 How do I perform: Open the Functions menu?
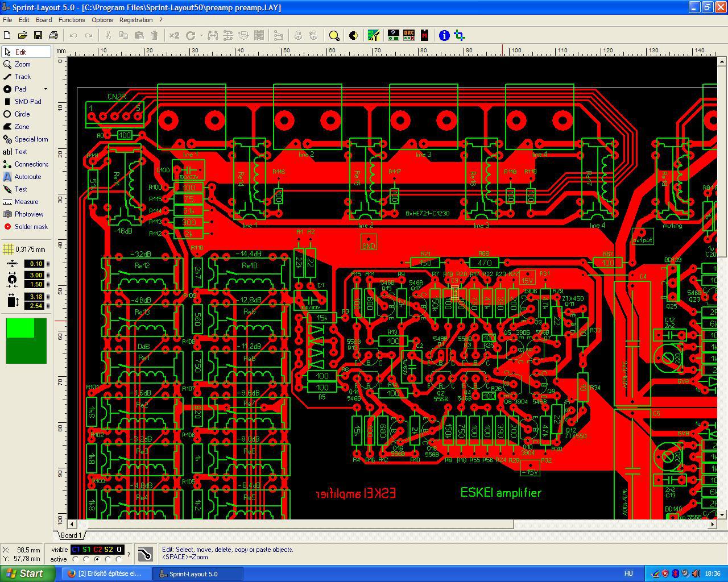[x=72, y=20]
